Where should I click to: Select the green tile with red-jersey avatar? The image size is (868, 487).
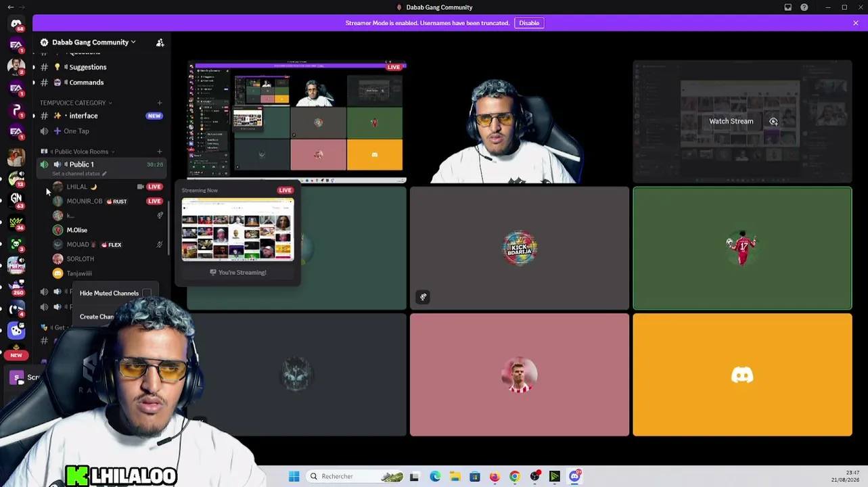(x=742, y=248)
